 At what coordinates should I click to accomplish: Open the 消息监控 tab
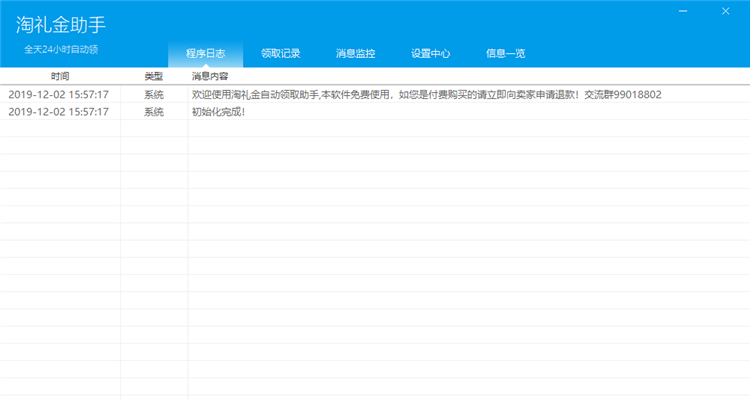(x=355, y=53)
